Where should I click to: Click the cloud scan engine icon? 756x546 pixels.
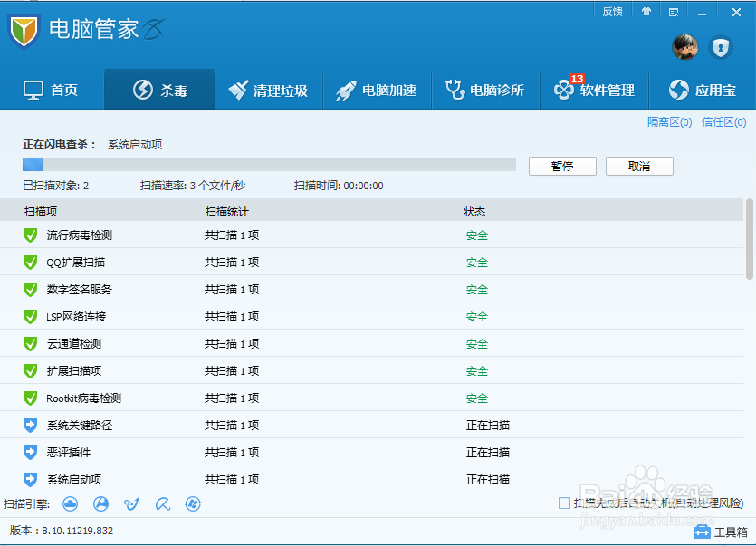tap(71, 504)
